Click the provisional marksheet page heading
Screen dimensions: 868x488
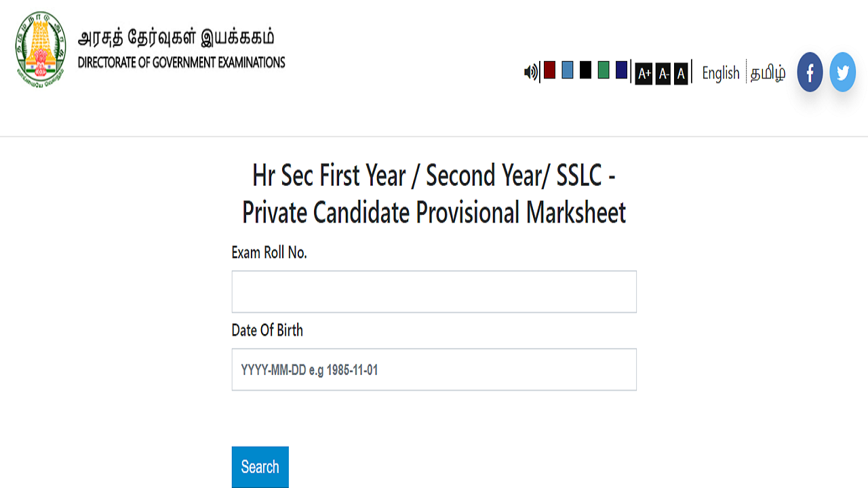pos(434,194)
